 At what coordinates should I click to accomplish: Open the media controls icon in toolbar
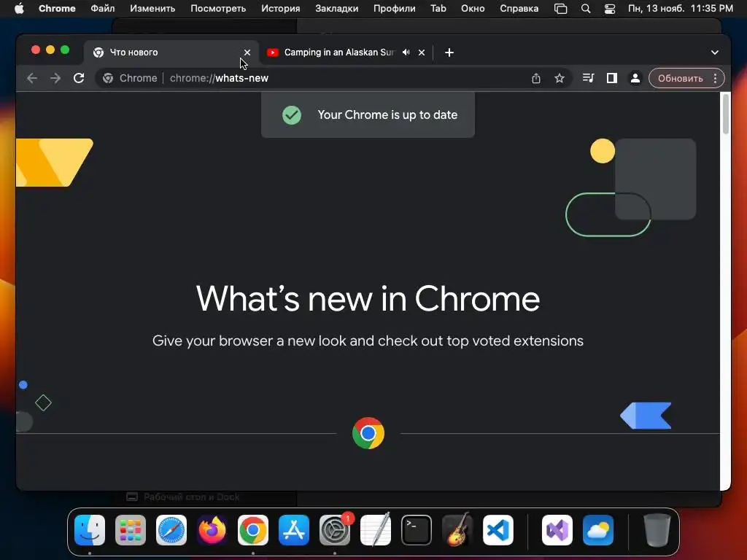point(589,78)
